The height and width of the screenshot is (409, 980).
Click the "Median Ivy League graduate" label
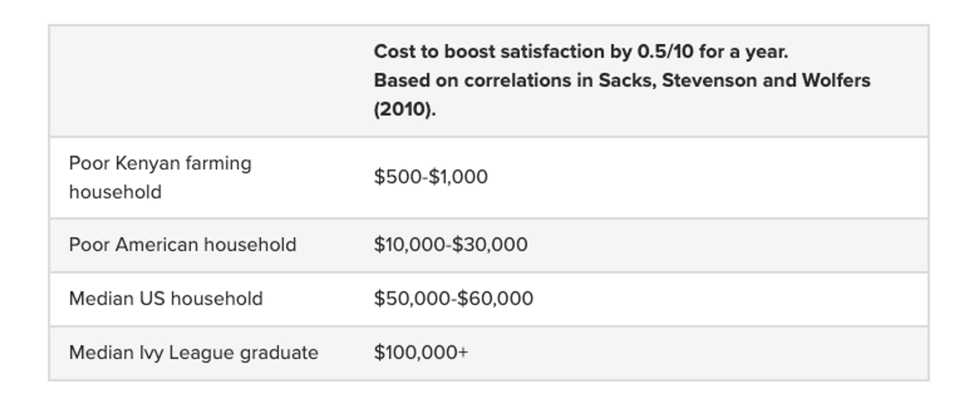click(x=194, y=353)
